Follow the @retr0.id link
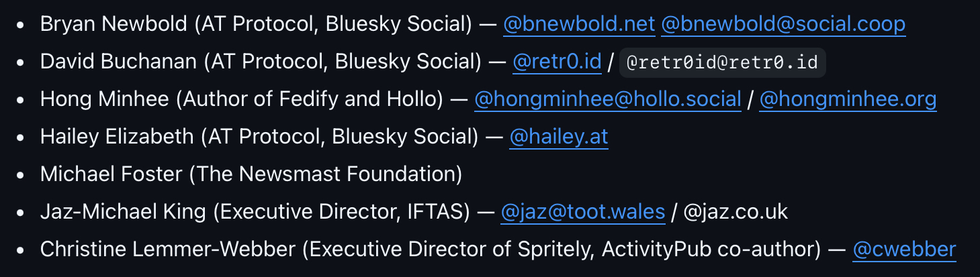This screenshot has width=980, height=277. [x=557, y=62]
